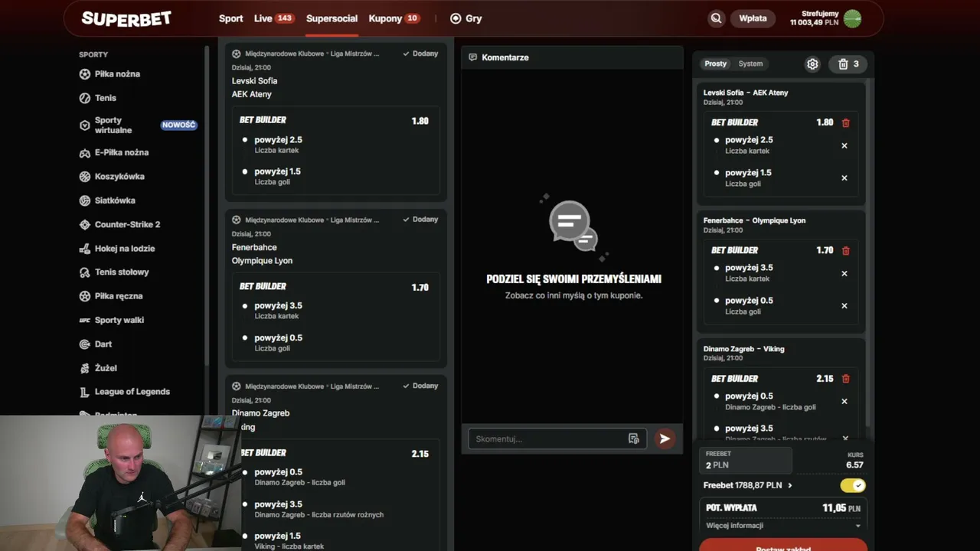
Task: Click the betslip scrollbar
Action: coord(869,253)
